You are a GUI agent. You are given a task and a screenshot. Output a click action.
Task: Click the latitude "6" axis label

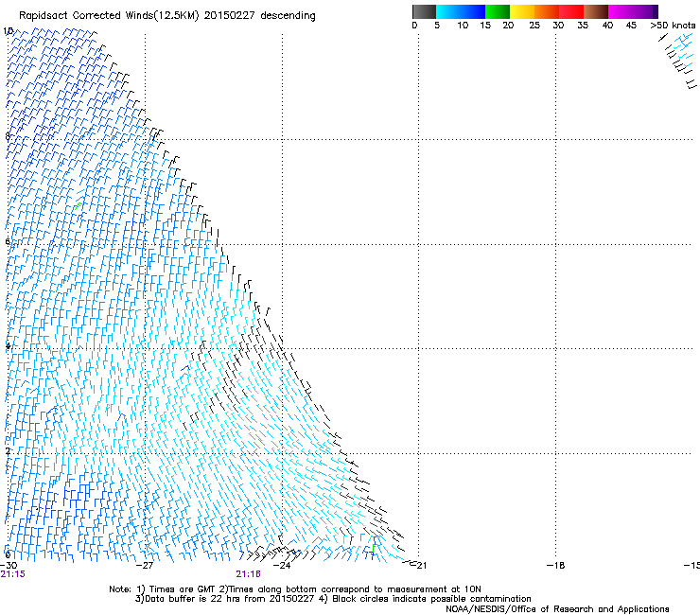[8, 241]
